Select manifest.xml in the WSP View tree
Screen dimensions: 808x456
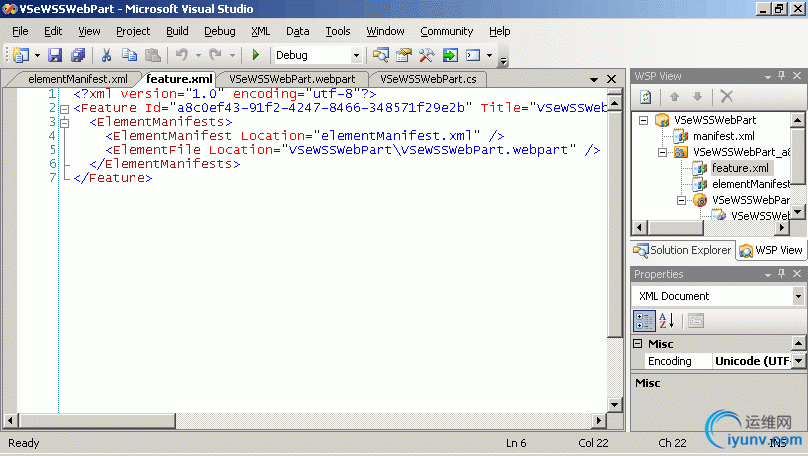(723, 136)
